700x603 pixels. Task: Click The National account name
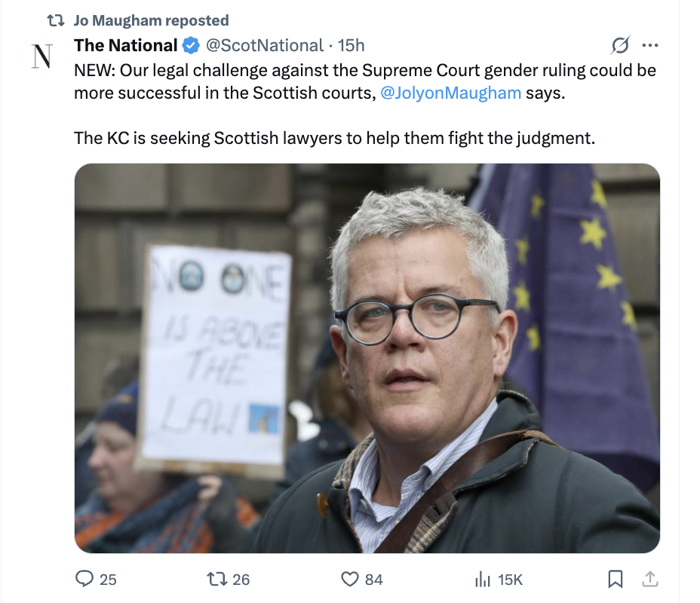pos(126,45)
